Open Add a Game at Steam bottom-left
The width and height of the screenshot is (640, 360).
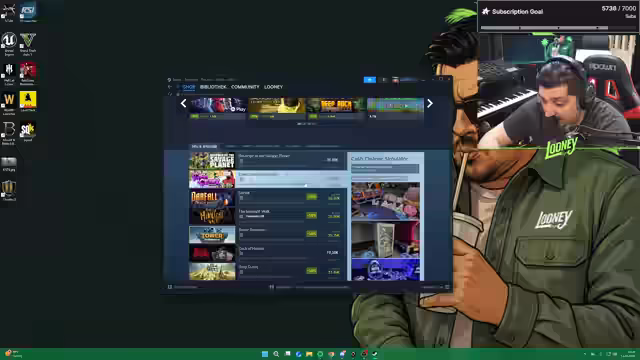(183, 287)
